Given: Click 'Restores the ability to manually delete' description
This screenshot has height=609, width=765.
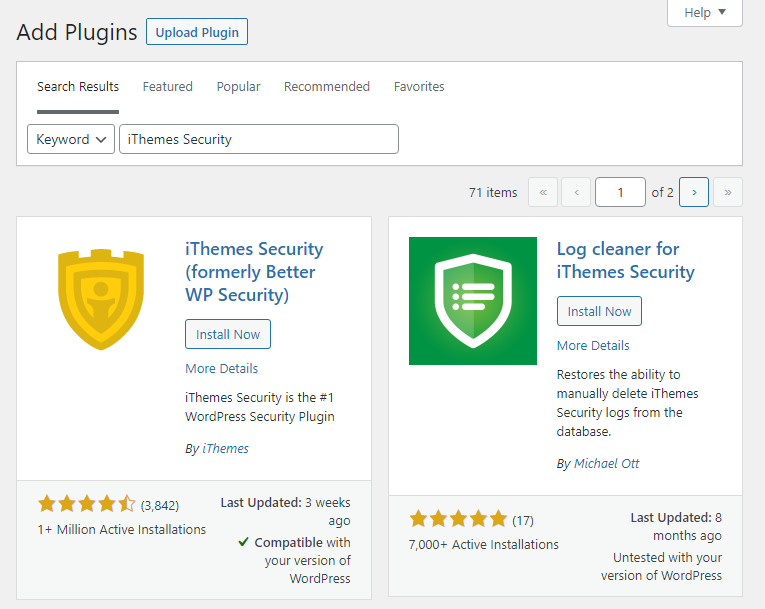Looking at the screenshot, I should (627, 403).
